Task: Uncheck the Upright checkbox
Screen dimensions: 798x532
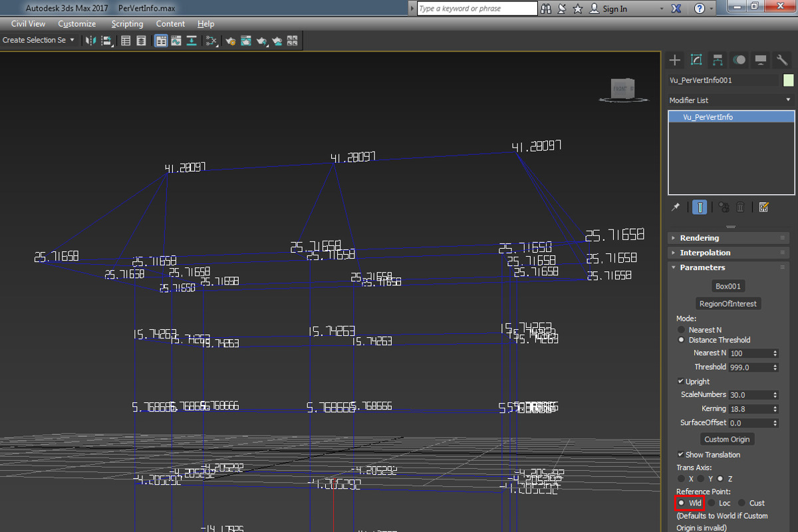Action: click(x=680, y=382)
